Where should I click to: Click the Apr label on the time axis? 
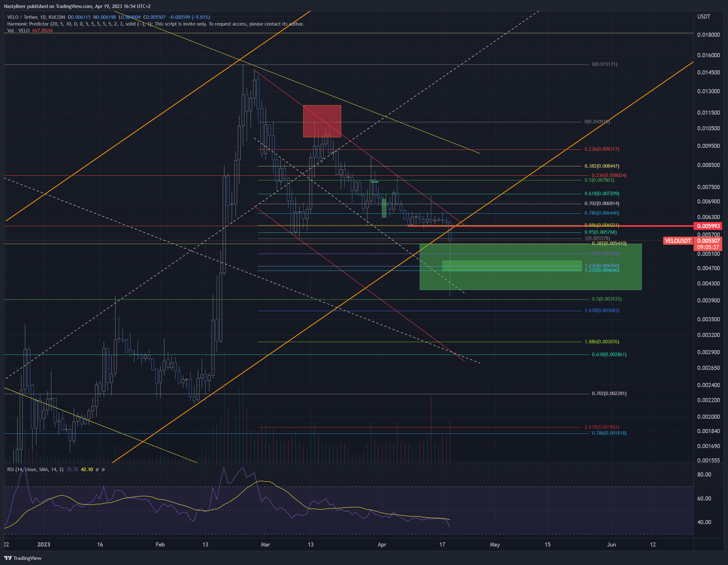[382, 545]
